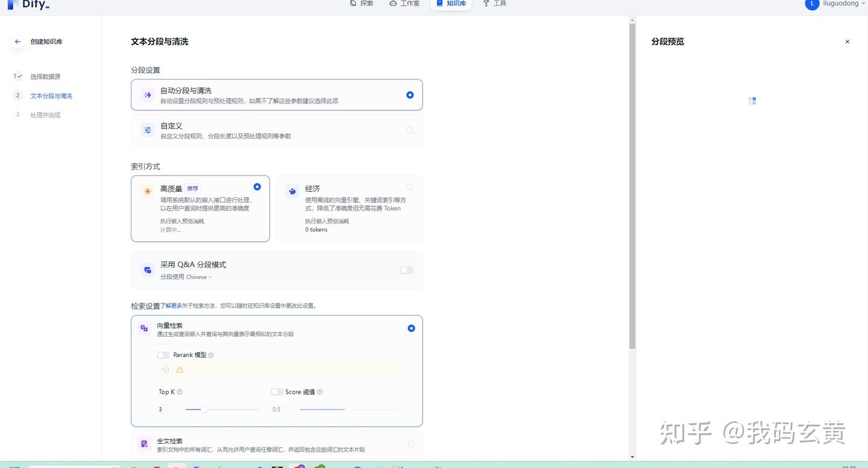Click the 全文检索 full-text search icon
The image size is (868, 468).
143,443
